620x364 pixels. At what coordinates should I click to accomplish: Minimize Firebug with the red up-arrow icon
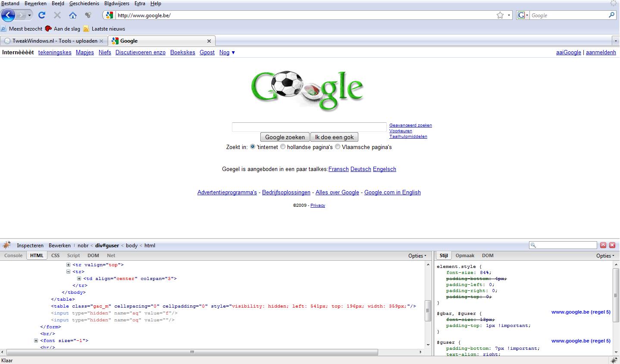(x=603, y=245)
